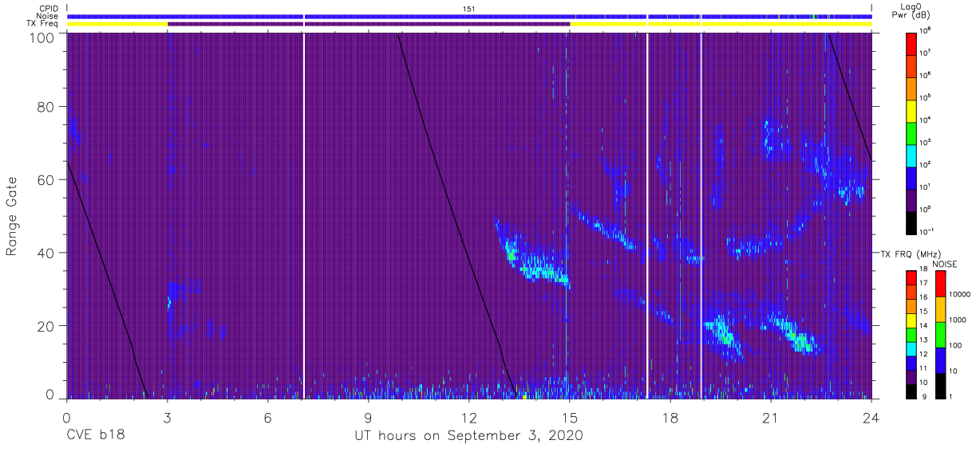This screenshot has width=980, height=452.
Task: Select the CPID value 151
Action: tap(469, 8)
